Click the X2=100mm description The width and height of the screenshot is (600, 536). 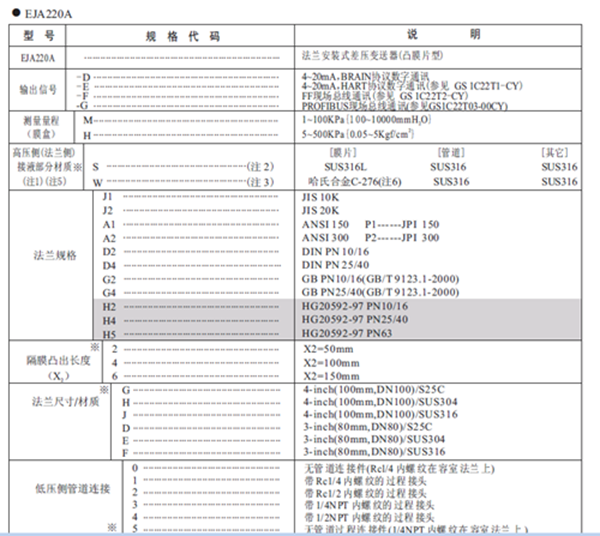331,363
